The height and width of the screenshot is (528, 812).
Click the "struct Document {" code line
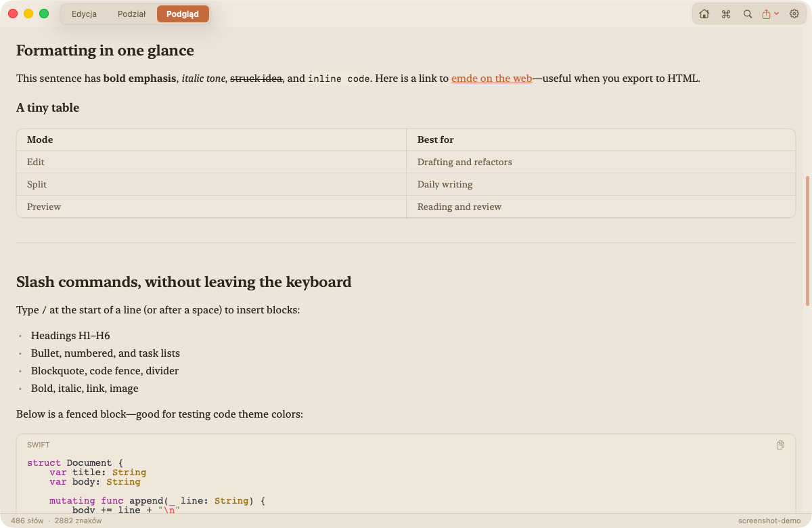coord(75,463)
